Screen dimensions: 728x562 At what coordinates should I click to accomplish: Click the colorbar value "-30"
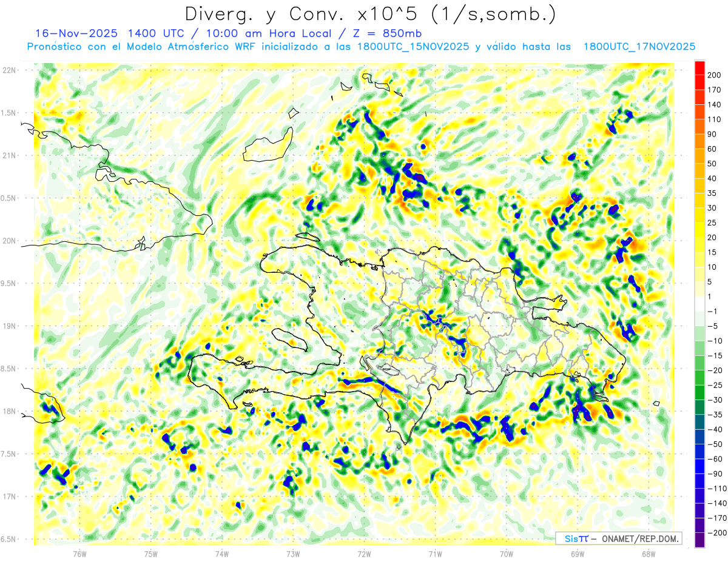[715, 400]
